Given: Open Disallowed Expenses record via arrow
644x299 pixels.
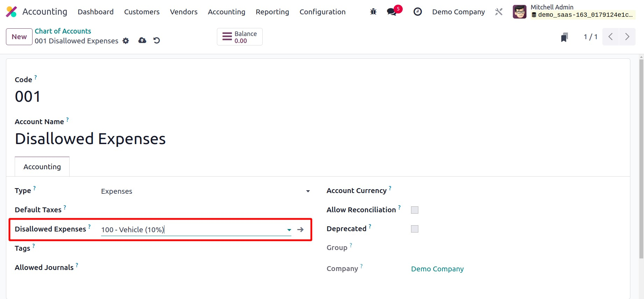Looking at the screenshot, I should coord(300,230).
